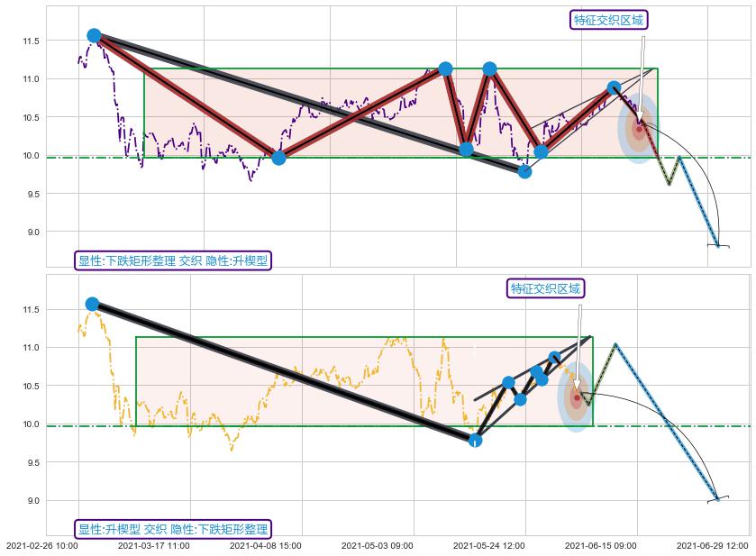This screenshot has height=556, width=756.
Task: Select the 显性:下跌矩形整理 交织 隐性:升楔型 caption
Action: [173, 260]
